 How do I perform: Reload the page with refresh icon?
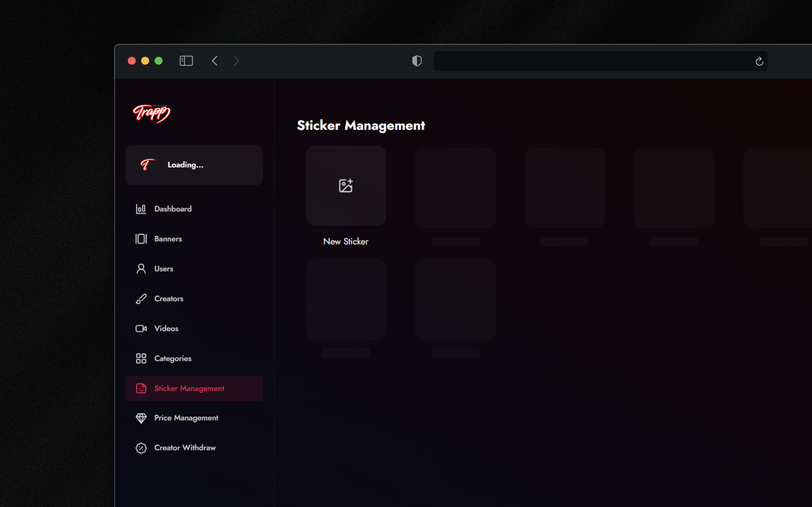point(759,61)
